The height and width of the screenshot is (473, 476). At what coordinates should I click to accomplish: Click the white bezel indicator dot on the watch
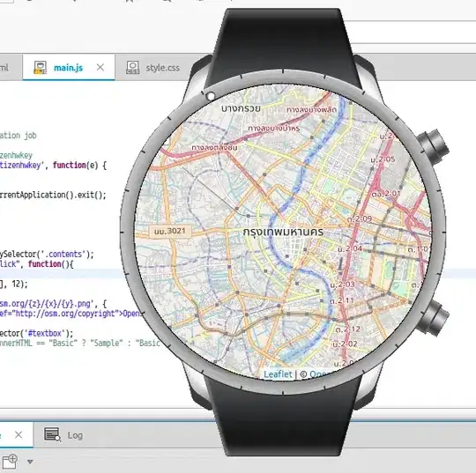(211, 97)
